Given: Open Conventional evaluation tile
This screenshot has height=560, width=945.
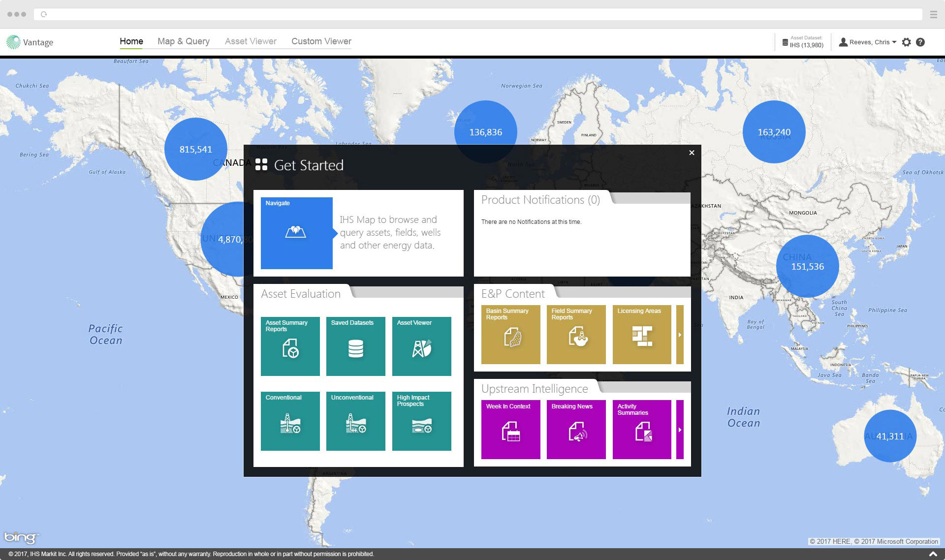Looking at the screenshot, I should click(290, 421).
